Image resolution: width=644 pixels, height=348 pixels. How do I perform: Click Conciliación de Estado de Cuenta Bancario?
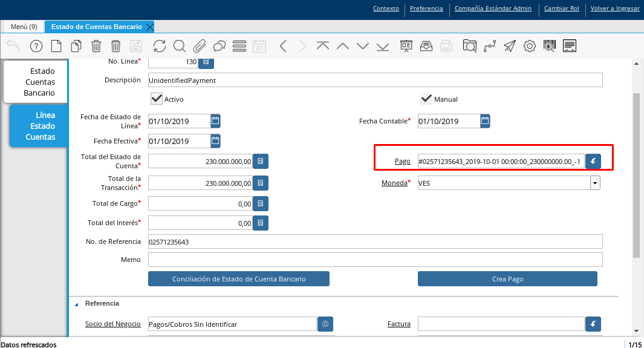pos(239,279)
